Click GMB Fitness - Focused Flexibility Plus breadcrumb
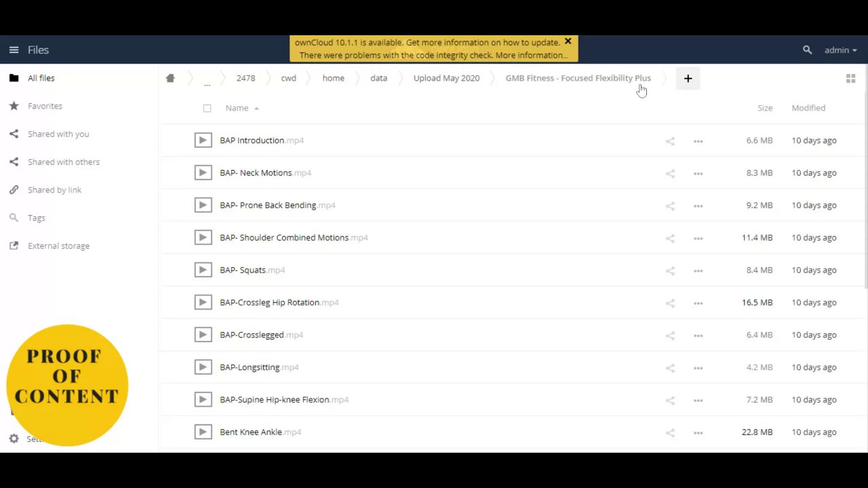The height and width of the screenshot is (488, 868). click(x=578, y=78)
